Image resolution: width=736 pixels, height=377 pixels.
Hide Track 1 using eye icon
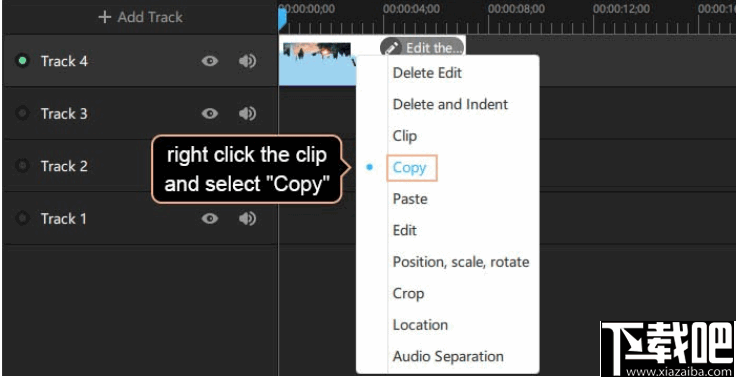click(x=210, y=219)
